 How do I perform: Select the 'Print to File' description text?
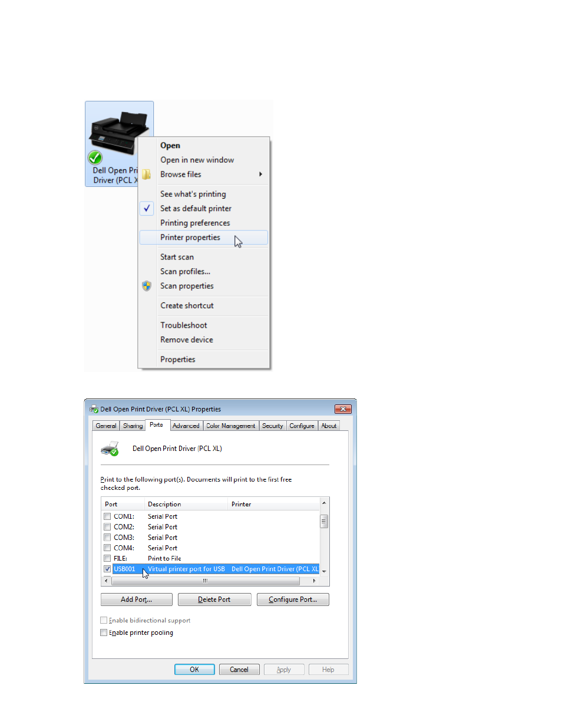pos(164,558)
